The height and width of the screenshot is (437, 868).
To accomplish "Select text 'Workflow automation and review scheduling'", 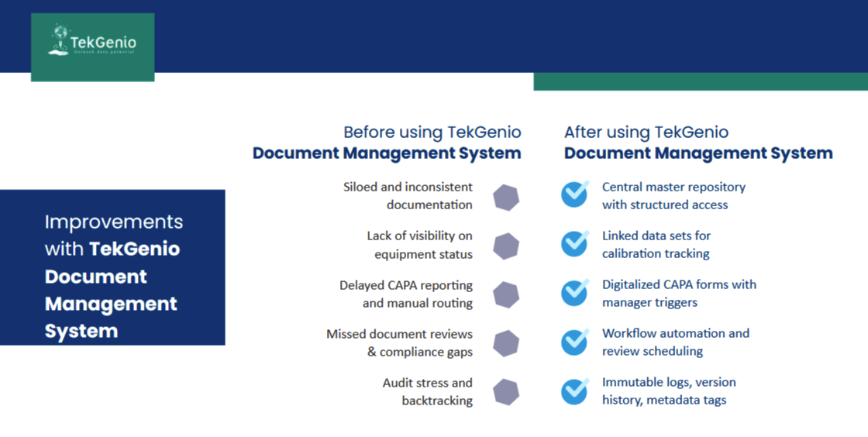I will pos(676,342).
